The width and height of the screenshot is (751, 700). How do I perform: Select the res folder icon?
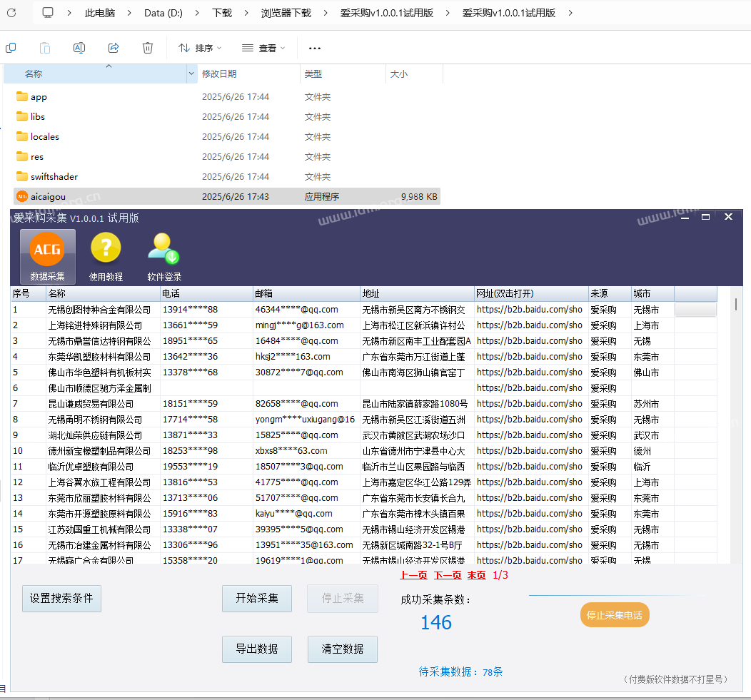point(22,156)
